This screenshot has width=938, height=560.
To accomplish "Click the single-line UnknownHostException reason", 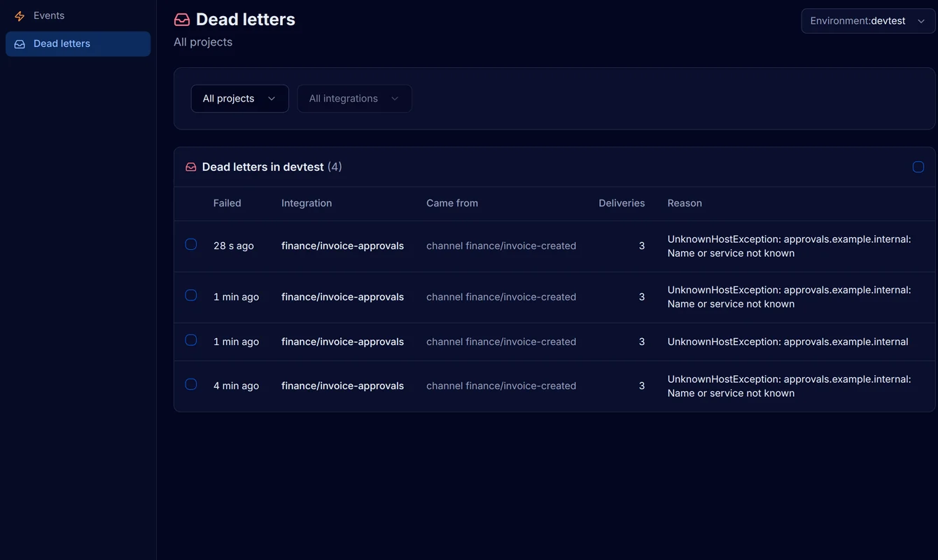I will pyautogui.click(x=787, y=342).
